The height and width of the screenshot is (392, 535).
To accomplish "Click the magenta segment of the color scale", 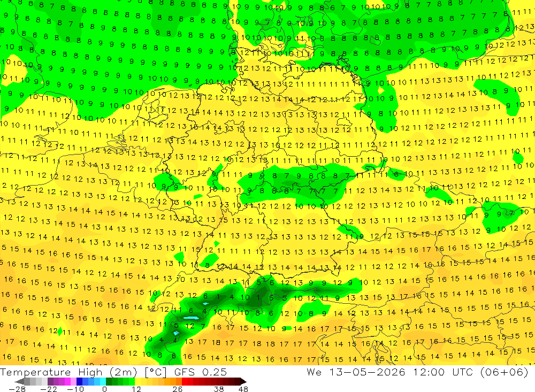I will point(67,381).
